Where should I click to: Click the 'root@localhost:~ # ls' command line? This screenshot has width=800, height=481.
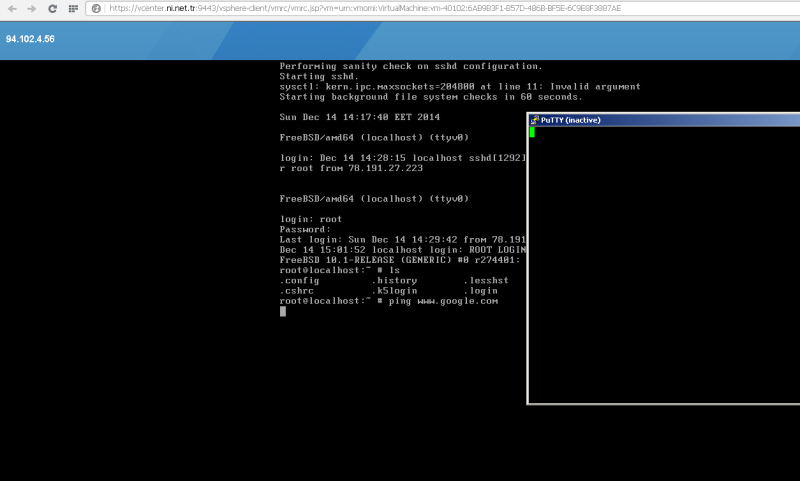pos(340,270)
